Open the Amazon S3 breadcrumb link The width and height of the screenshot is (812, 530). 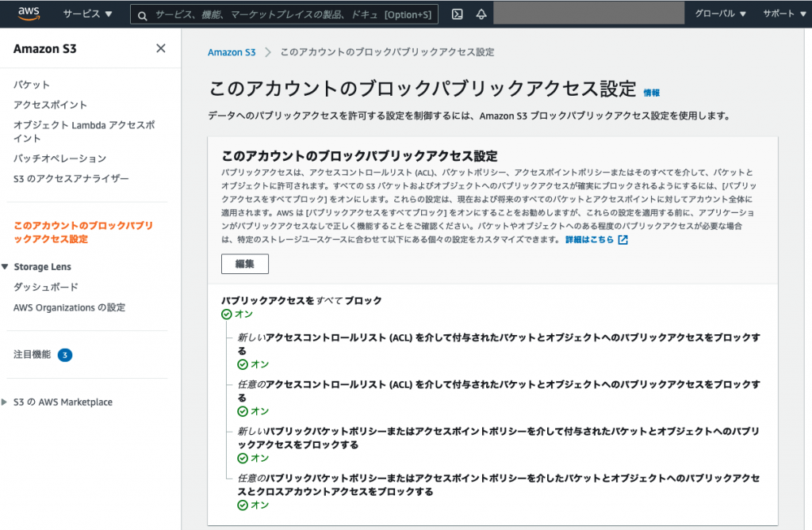pos(232,51)
